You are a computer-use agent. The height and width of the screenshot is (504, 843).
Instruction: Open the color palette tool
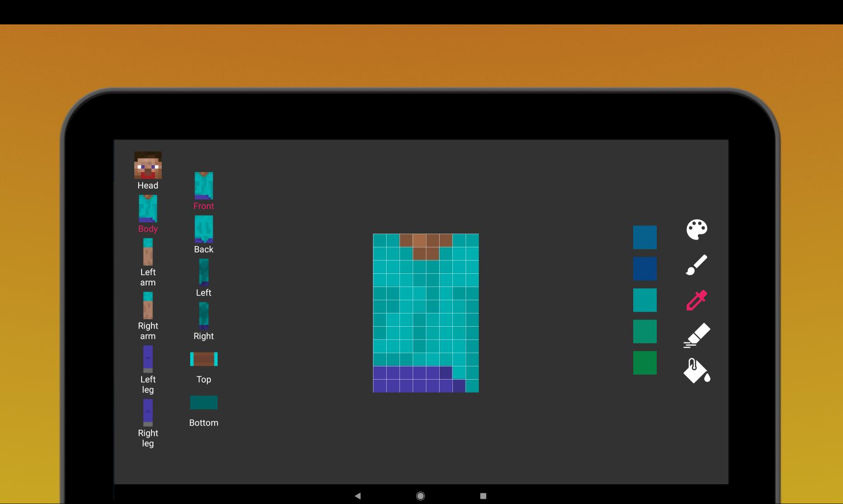click(696, 229)
